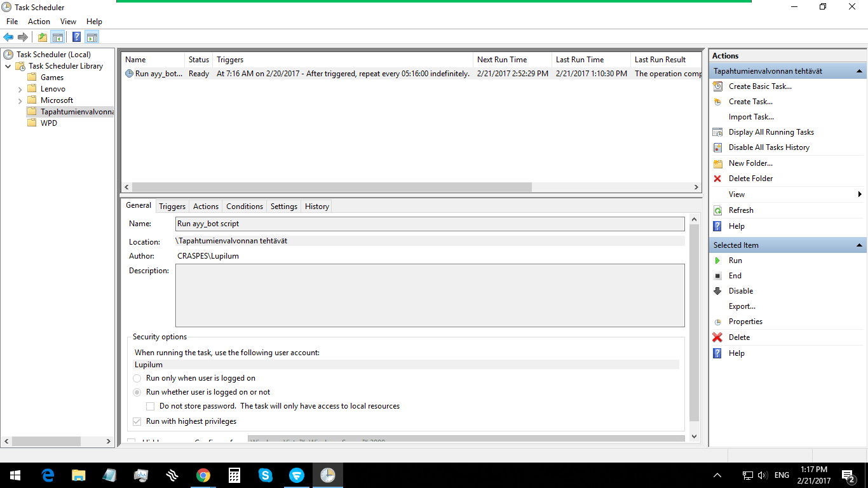
Task: Open Skype from the taskbar
Action: [266, 475]
